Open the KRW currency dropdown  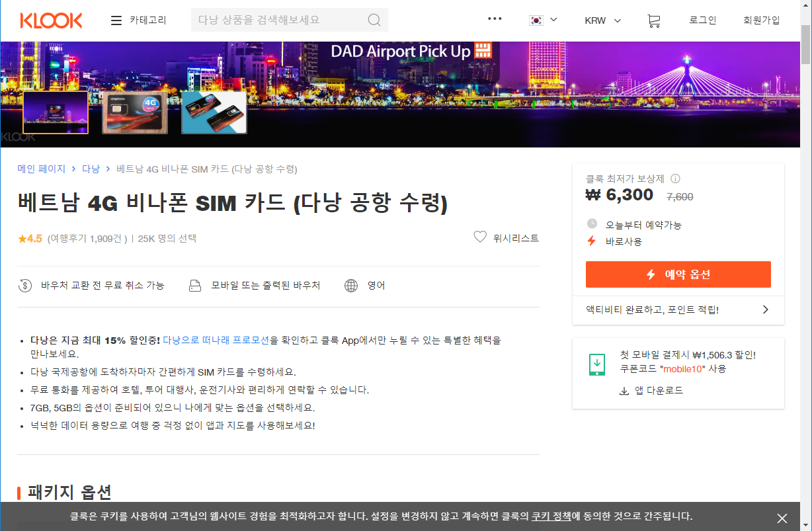(603, 20)
